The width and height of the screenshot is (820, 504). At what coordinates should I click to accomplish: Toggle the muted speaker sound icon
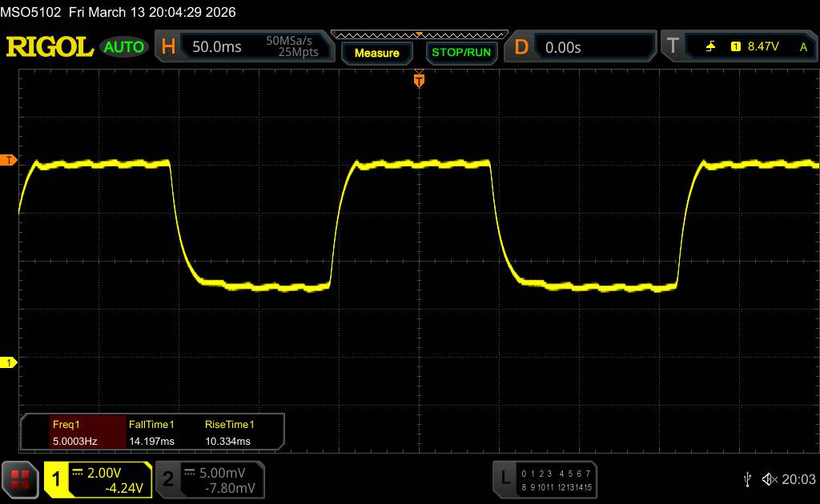pyautogui.click(x=770, y=478)
